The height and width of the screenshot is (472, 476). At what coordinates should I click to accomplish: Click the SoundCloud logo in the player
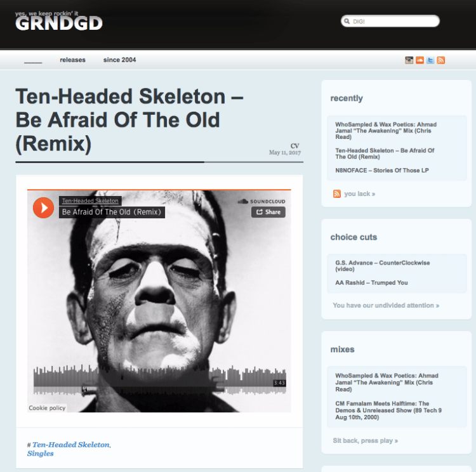tap(261, 201)
